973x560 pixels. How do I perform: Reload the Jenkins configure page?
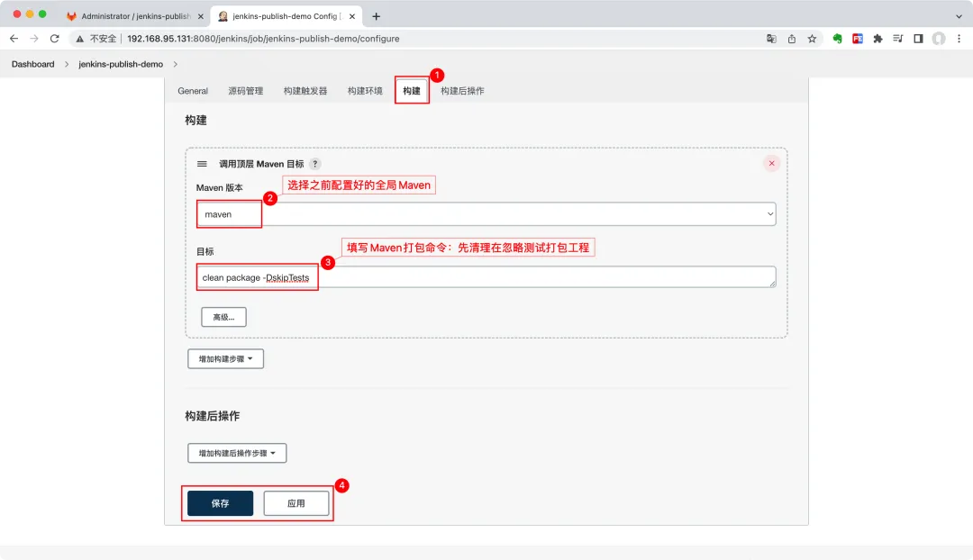pyautogui.click(x=55, y=39)
